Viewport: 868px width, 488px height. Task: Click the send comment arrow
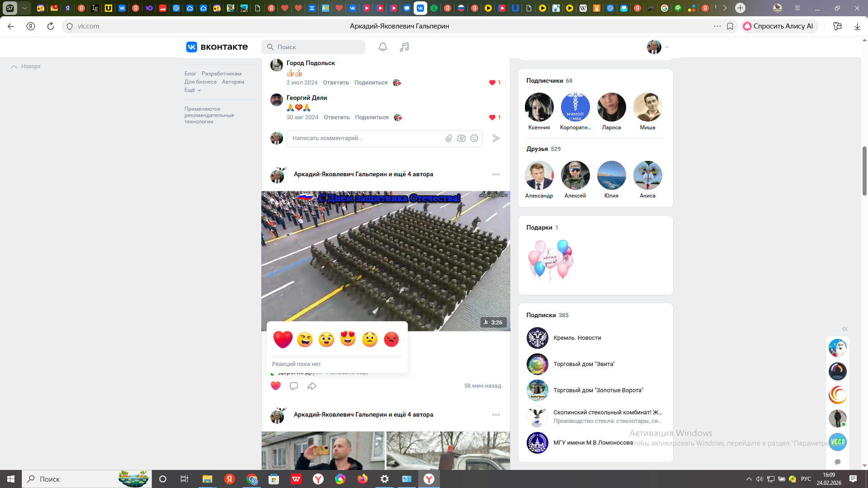tap(496, 138)
